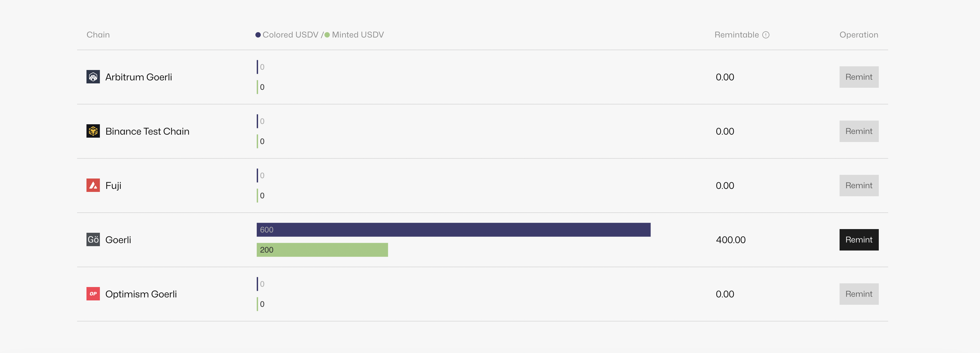
Task: Select the Binance Test Chain name
Action: (x=147, y=132)
